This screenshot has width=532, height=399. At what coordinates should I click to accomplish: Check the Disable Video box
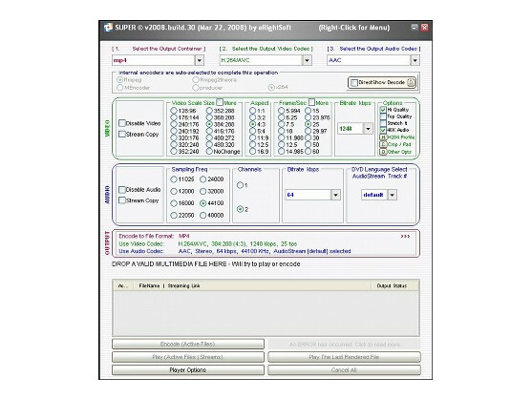point(122,123)
